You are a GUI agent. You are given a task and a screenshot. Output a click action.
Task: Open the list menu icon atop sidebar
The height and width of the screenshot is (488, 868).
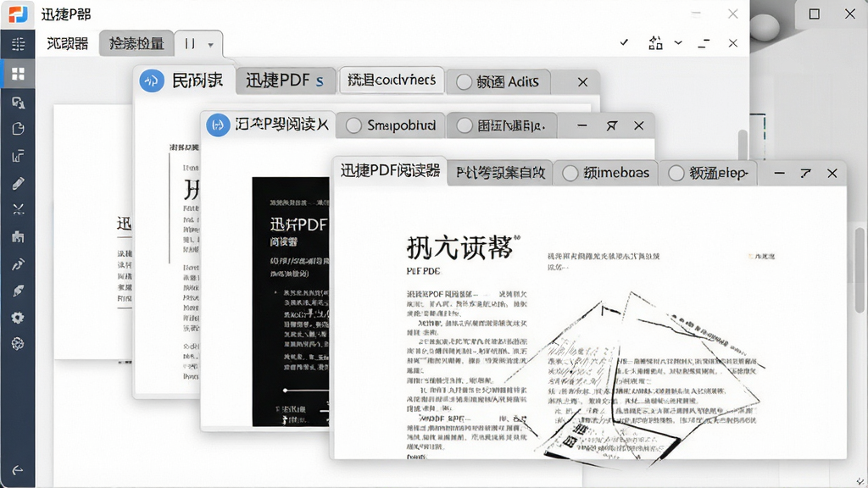(x=18, y=44)
